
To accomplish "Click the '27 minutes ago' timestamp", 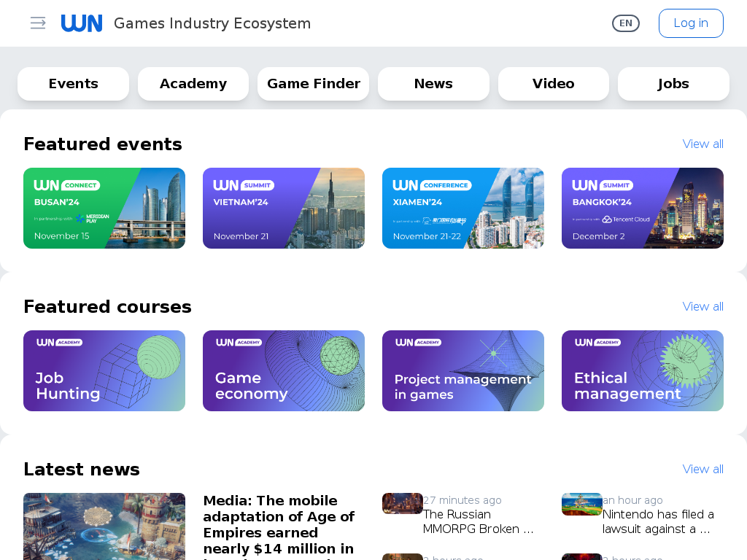I will tap(462, 500).
